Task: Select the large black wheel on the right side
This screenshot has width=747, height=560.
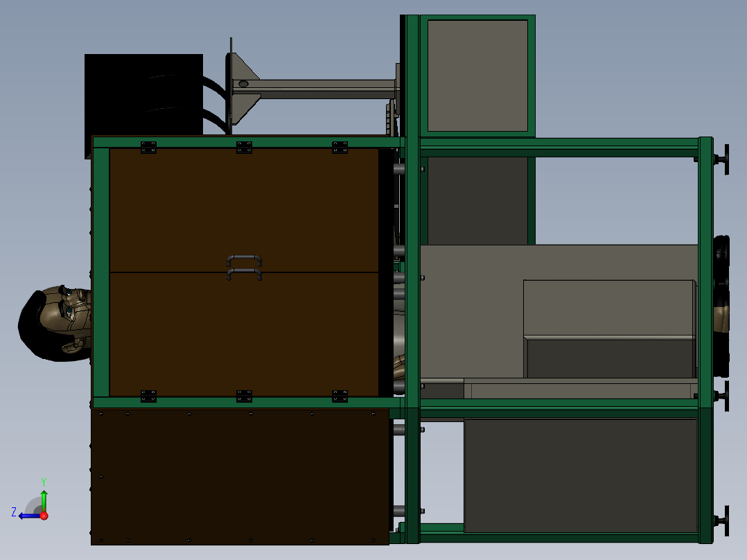Action: pos(721,306)
